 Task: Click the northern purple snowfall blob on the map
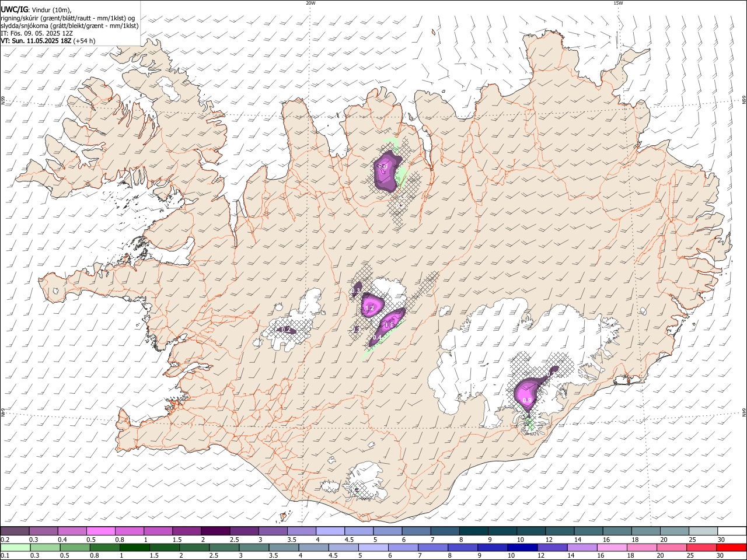click(x=386, y=171)
